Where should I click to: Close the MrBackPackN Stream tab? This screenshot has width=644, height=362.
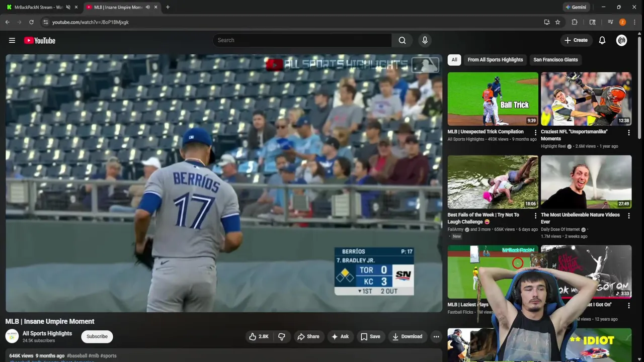[76, 7]
